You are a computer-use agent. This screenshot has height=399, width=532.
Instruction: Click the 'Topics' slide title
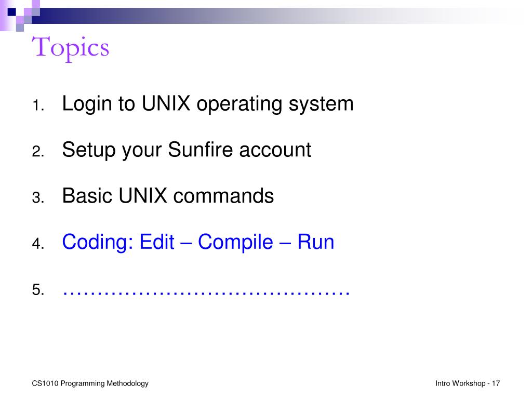click(71, 48)
